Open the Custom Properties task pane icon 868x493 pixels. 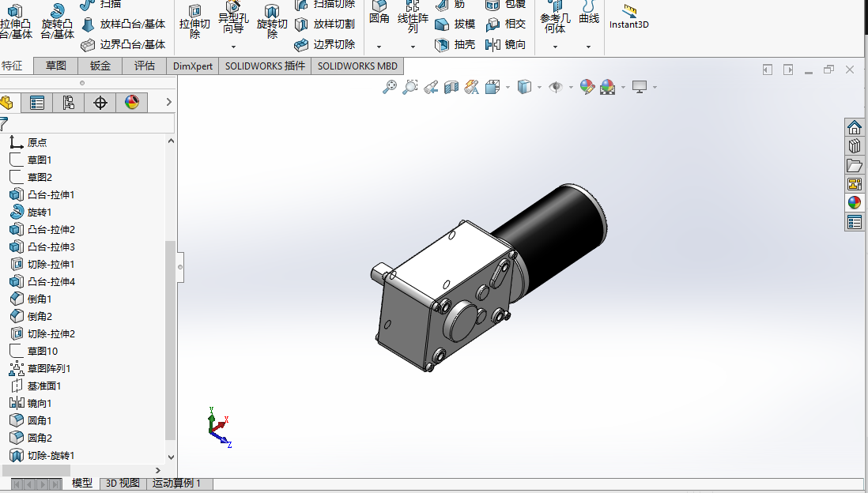854,223
